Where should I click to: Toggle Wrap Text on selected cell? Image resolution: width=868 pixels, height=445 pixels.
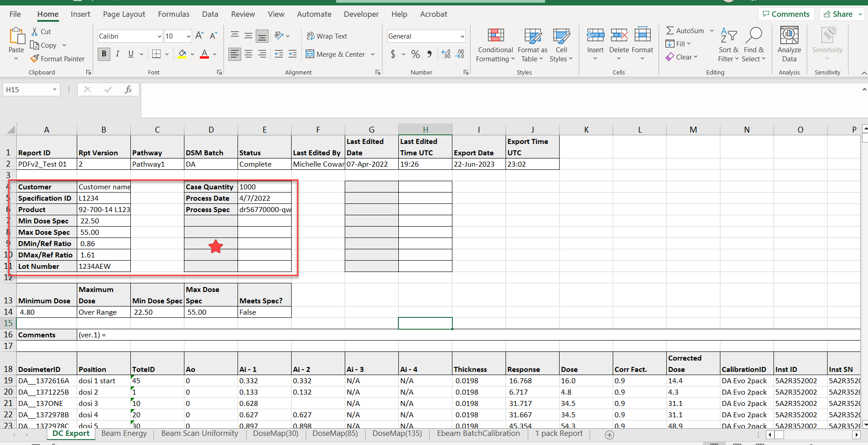(x=327, y=36)
